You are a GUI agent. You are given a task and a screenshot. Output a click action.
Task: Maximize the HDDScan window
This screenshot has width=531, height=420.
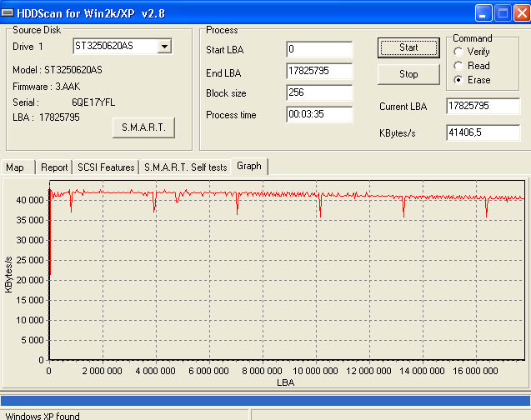pyautogui.click(x=503, y=12)
